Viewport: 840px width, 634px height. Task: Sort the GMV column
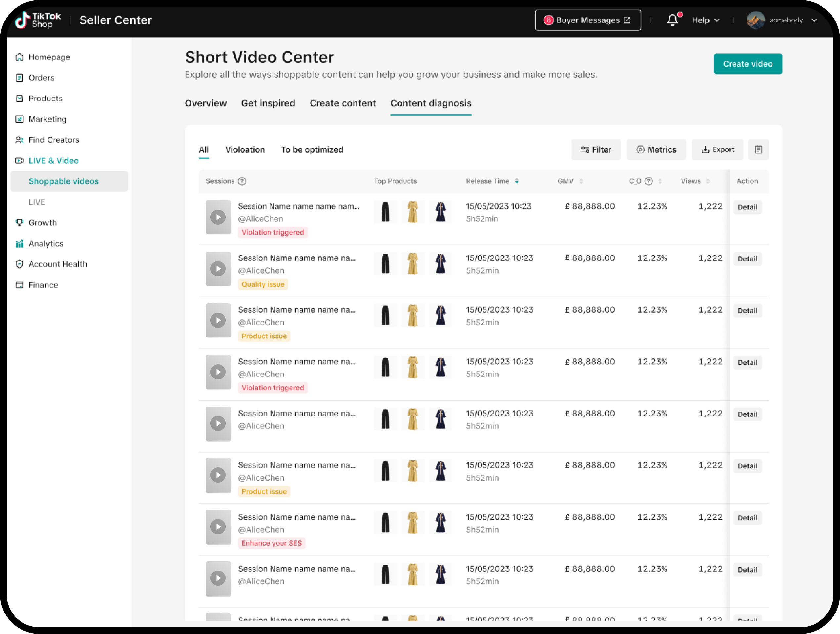pyautogui.click(x=581, y=181)
